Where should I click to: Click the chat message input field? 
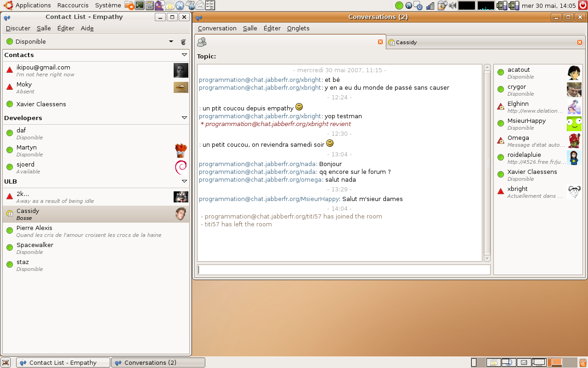point(344,270)
